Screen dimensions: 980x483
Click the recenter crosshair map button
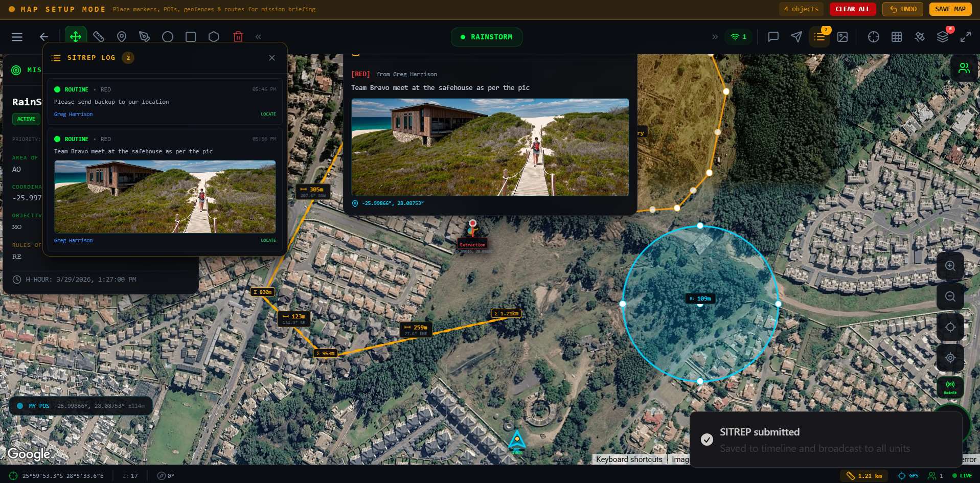(950, 327)
